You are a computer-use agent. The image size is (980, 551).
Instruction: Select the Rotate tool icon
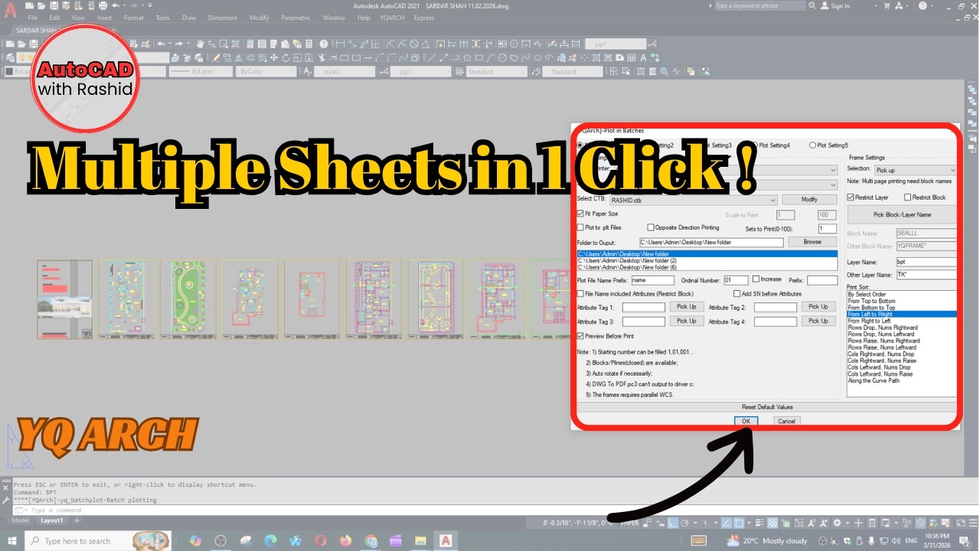pos(286,57)
